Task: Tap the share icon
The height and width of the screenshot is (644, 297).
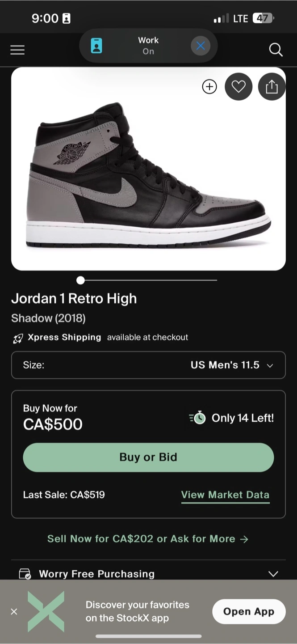Action: 272,87
